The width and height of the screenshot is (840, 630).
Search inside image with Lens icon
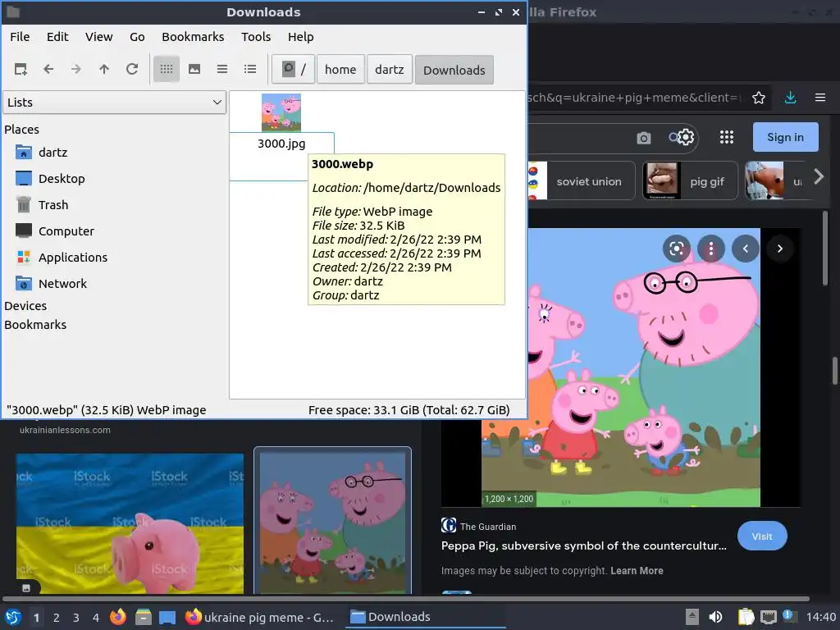677,249
